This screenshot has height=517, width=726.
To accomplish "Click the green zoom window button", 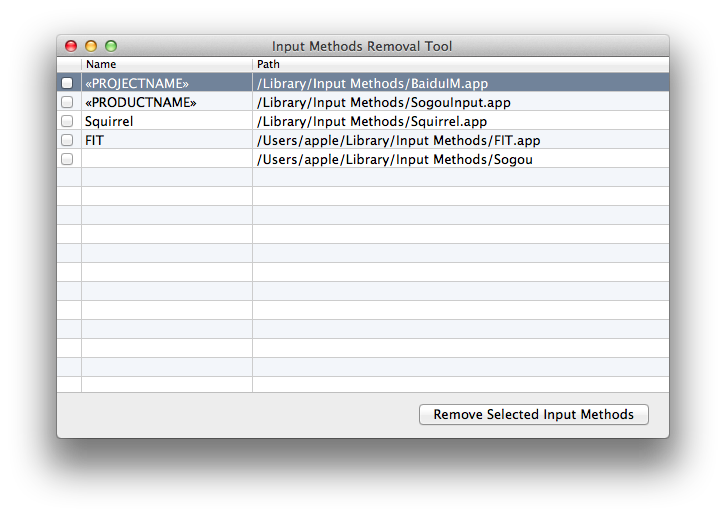I will tap(111, 46).
